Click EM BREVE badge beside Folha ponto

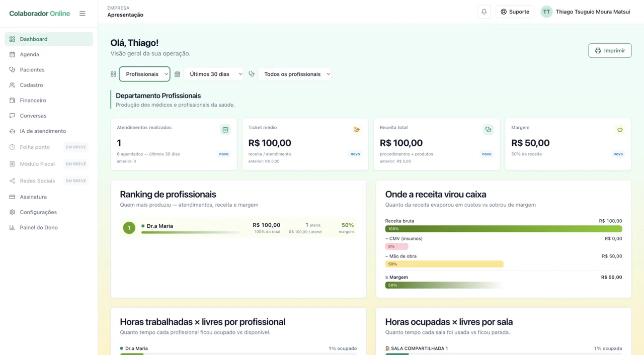[x=76, y=147]
